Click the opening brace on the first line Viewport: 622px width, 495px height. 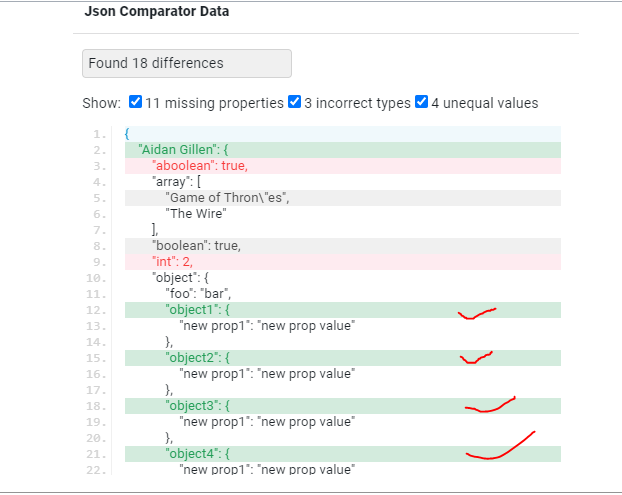click(128, 133)
